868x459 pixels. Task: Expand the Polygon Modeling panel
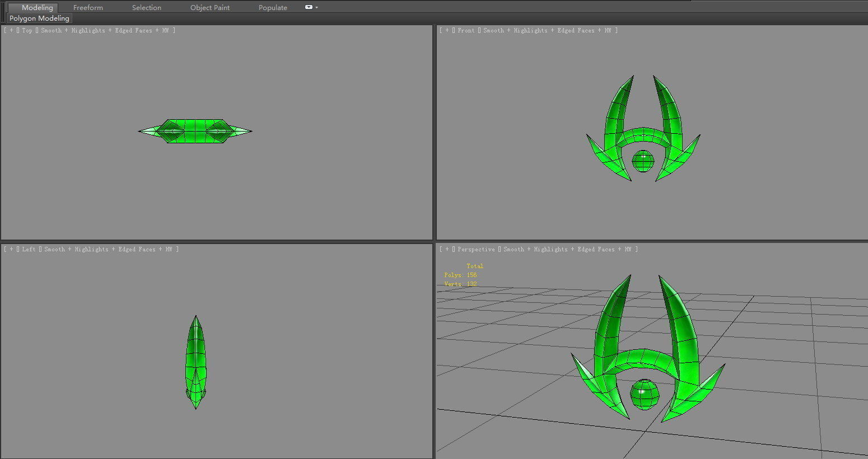pos(39,18)
